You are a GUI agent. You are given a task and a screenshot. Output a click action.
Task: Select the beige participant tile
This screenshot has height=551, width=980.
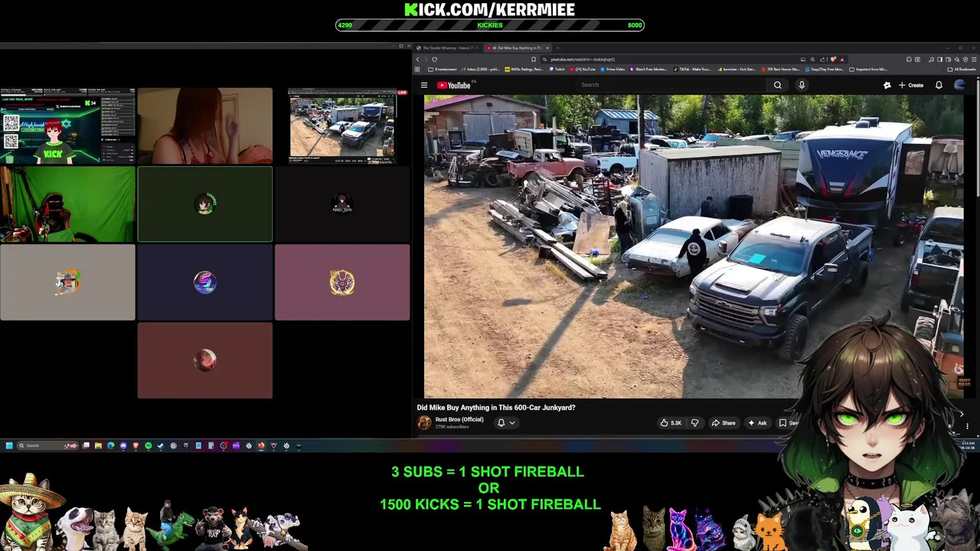(x=67, y=282)
